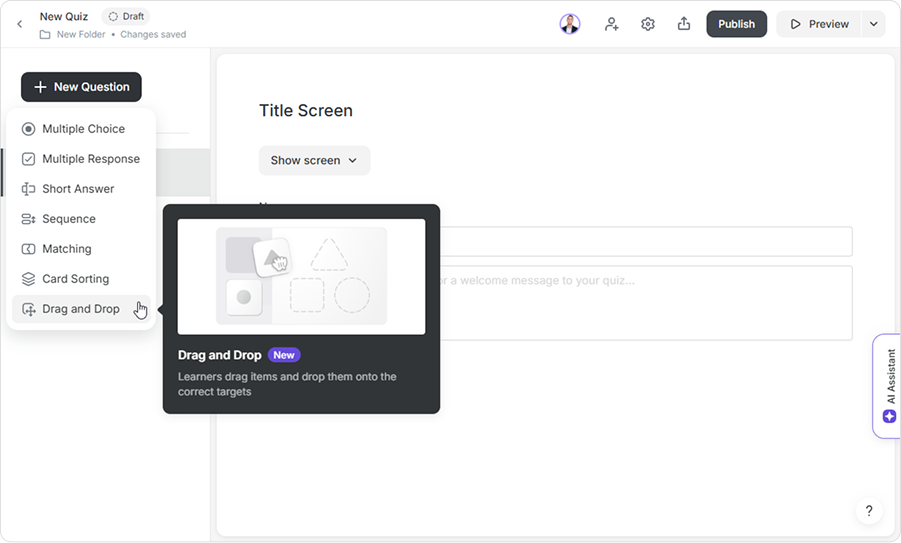The image size is (901, 543).
Task: Click the share export icon
Action: coord(684,24)
